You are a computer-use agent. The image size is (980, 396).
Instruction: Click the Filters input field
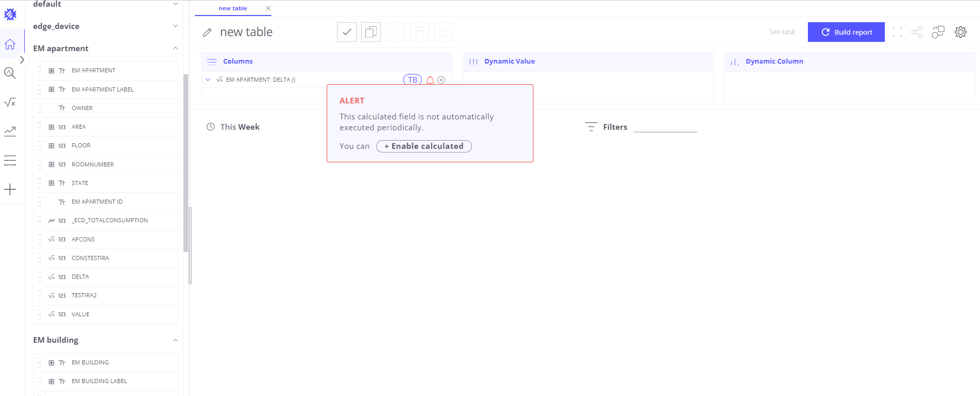click(665, 127)
